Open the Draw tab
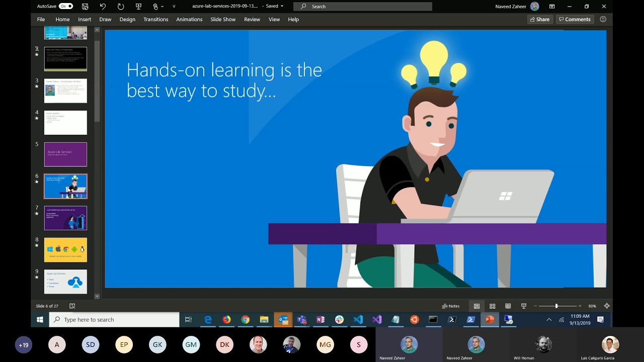644x362 pixels. [105, 19]
